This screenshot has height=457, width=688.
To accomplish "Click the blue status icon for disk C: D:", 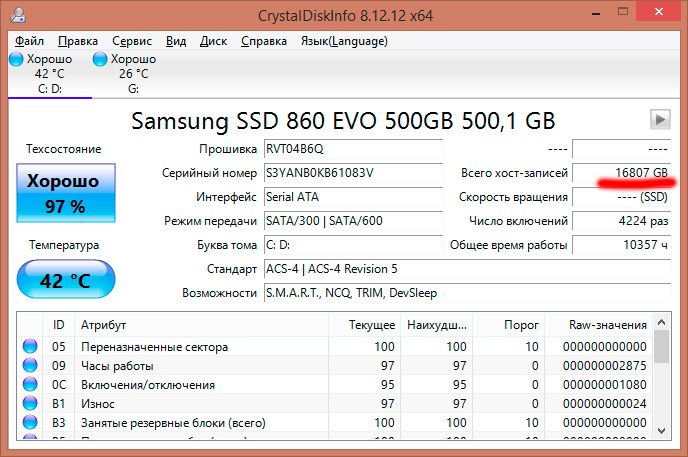I will point(16,59).
